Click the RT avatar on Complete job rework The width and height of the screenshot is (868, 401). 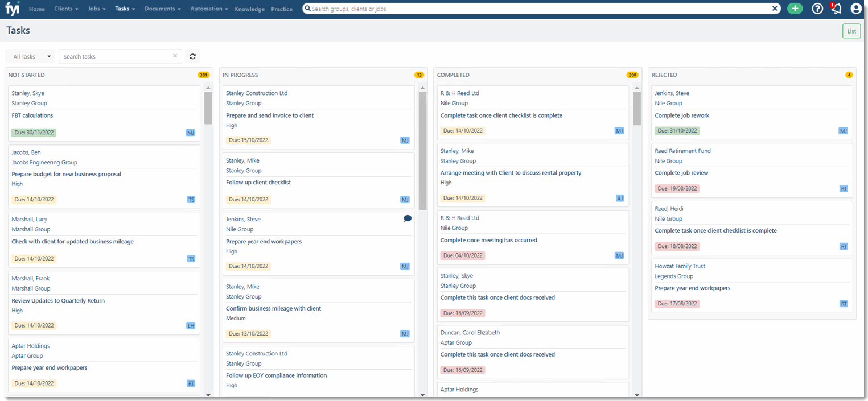coord(843,130)
